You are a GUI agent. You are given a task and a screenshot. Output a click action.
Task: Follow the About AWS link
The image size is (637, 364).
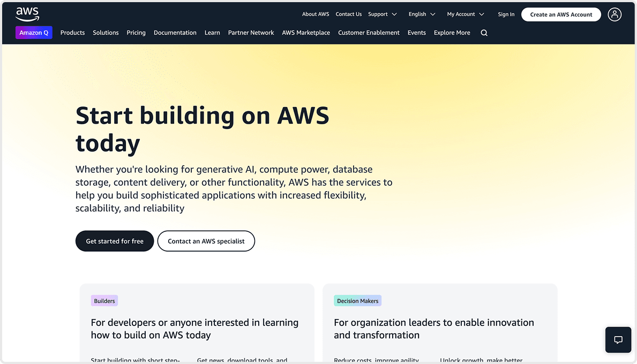coord(316,14)
